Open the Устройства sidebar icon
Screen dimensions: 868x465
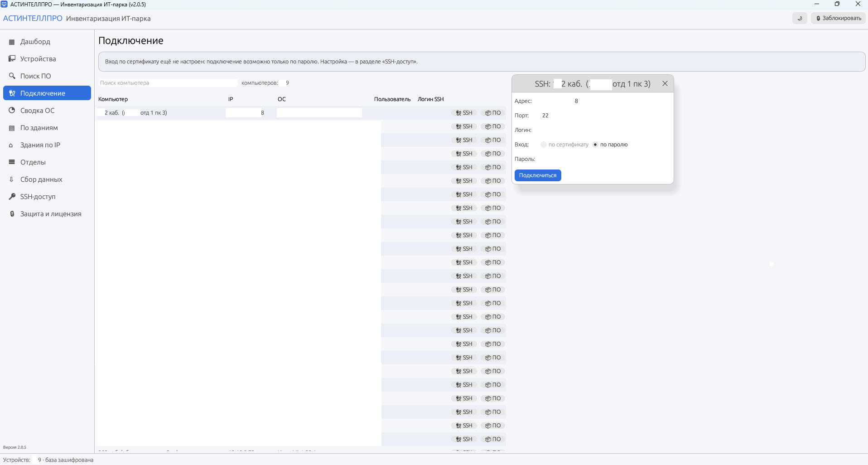coord(12,59)
